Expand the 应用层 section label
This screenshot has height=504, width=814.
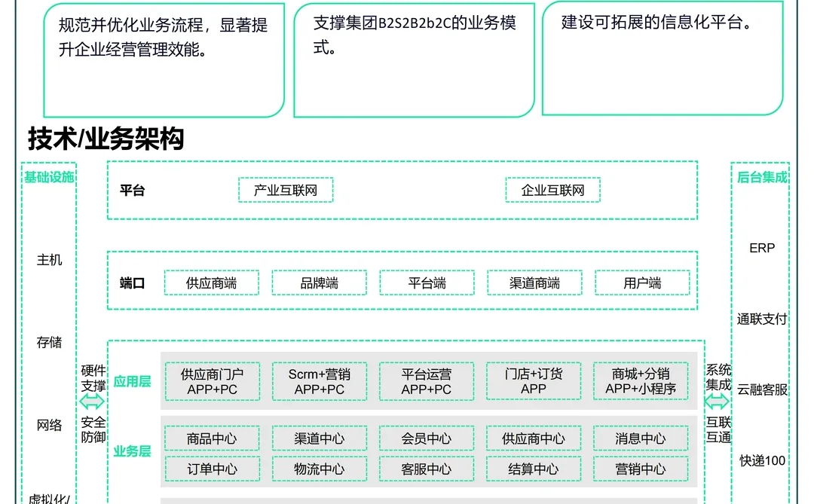[x=132, y=382]
